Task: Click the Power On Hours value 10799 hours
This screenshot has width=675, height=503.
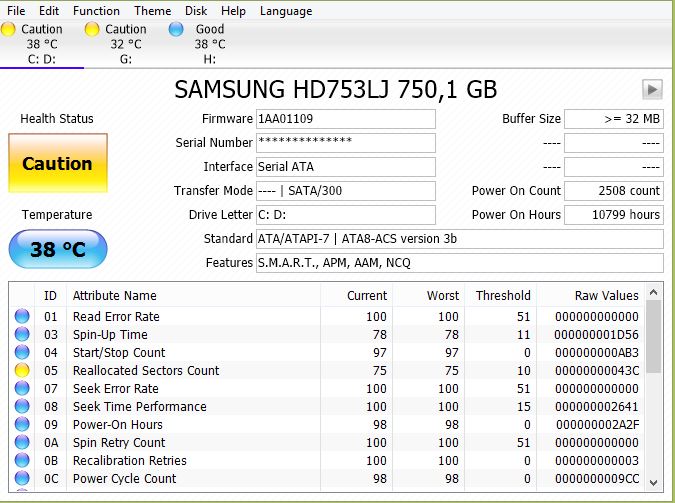Action: point(614,215)
